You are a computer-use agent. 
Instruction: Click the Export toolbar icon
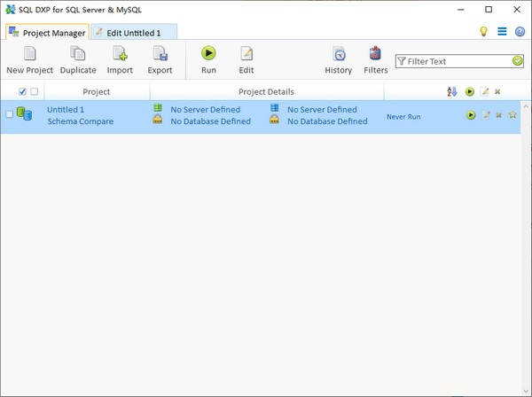click(160, 55)
